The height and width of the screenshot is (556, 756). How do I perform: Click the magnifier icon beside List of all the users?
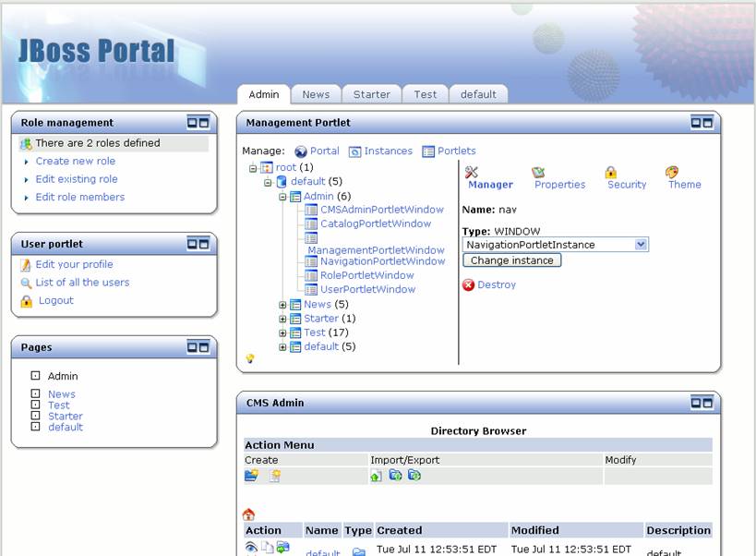(26, 283)
